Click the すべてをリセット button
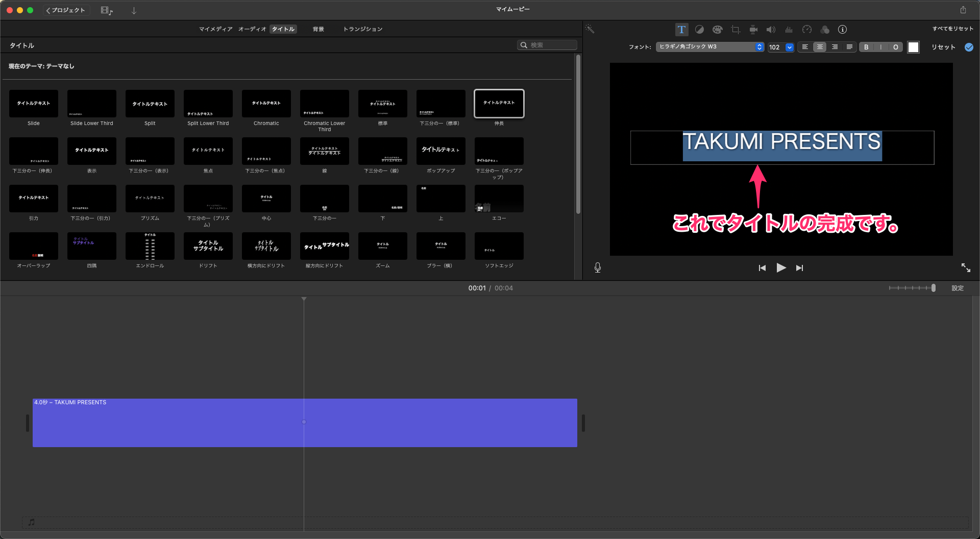 (952, 29)
